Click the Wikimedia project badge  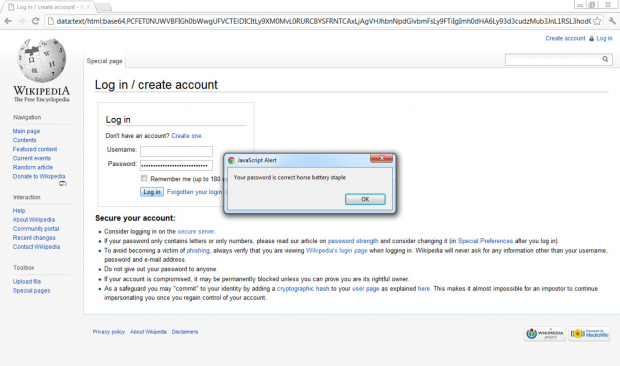(545, 334)
